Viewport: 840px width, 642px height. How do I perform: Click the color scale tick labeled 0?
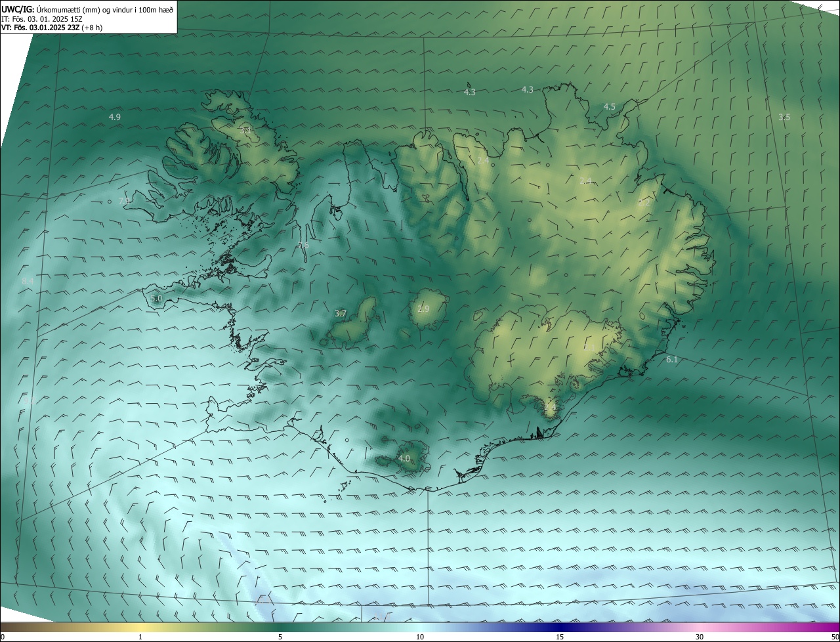2,637
